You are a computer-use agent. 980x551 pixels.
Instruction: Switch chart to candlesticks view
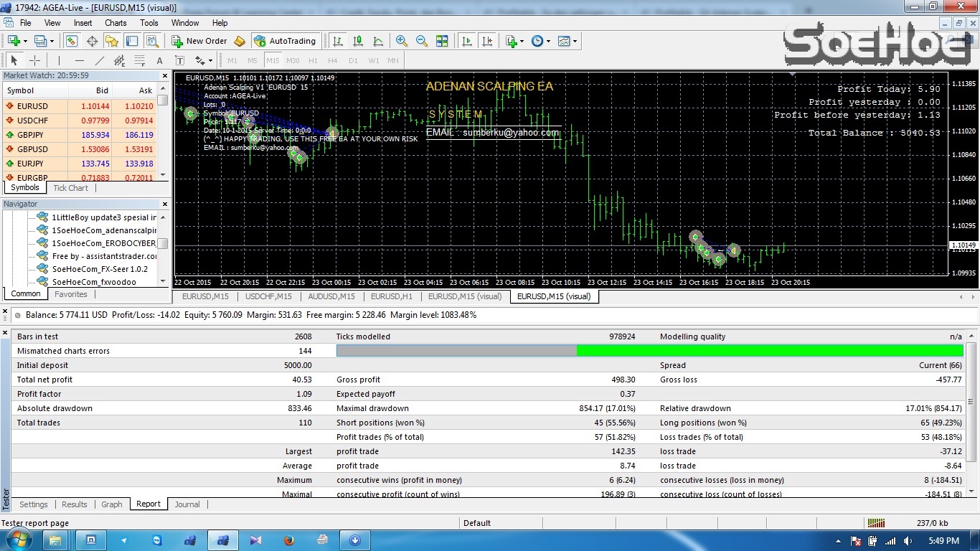click(x=358, y=42)
